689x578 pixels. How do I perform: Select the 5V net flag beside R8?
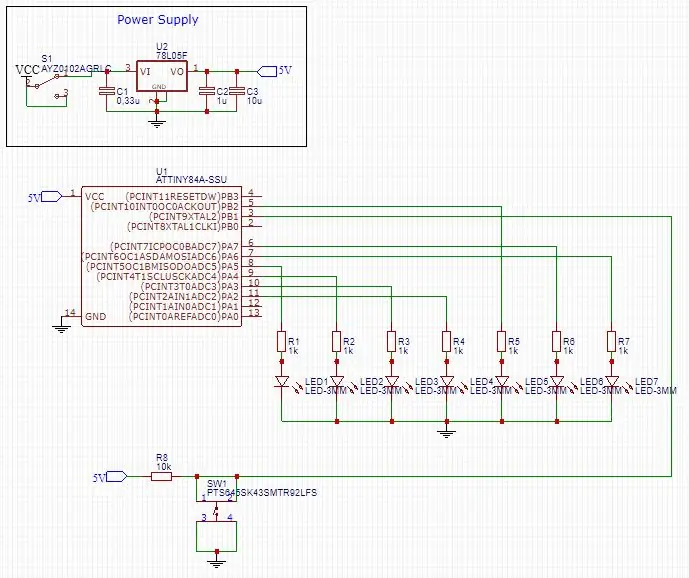[x=117, y=476]
